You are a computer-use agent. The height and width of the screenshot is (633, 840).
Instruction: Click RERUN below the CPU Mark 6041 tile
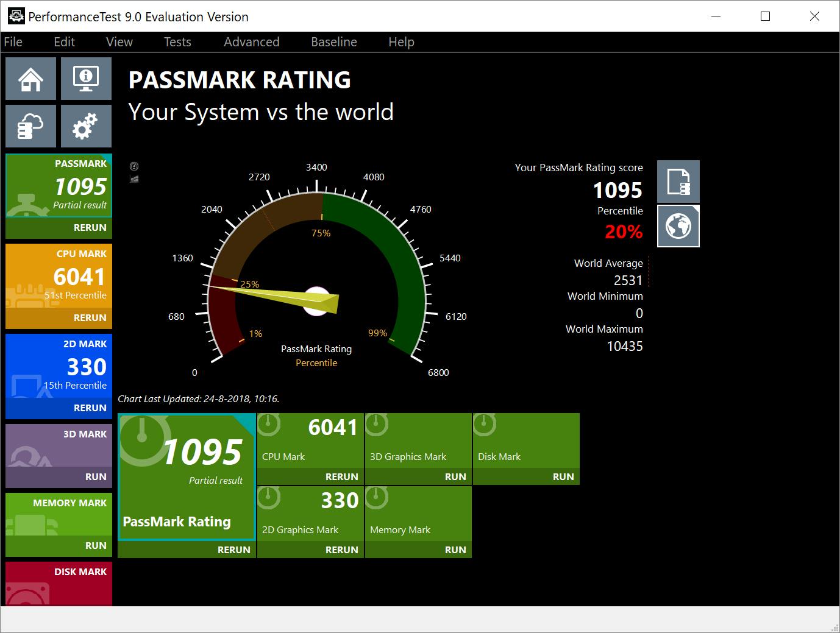(x=310, y=476)
